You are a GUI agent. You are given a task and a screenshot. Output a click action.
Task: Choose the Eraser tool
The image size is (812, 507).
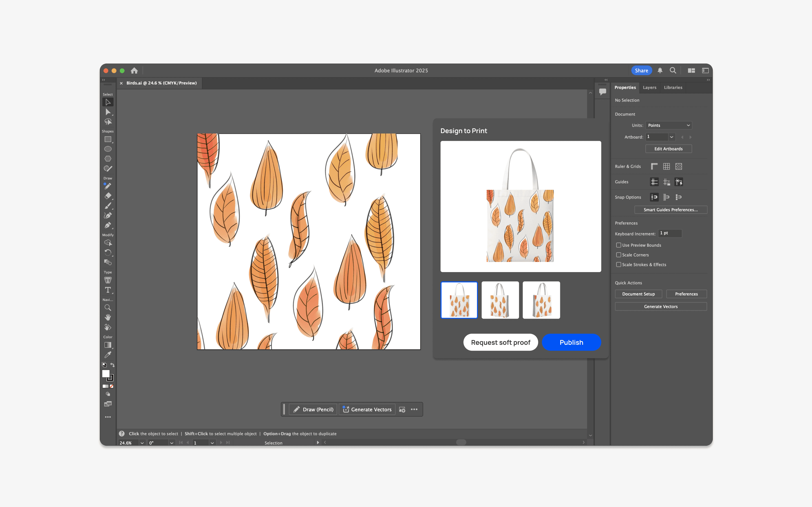pyautogui.click(x=108, y=196)
